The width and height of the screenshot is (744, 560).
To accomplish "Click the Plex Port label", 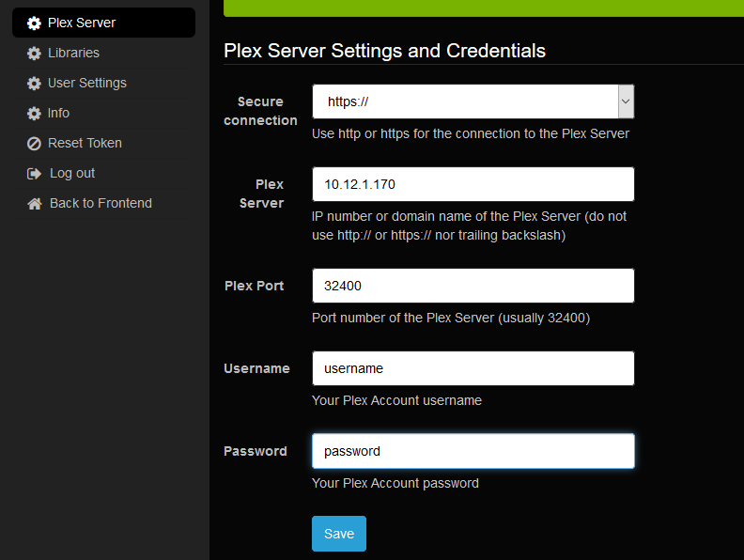I will [254, 286].
